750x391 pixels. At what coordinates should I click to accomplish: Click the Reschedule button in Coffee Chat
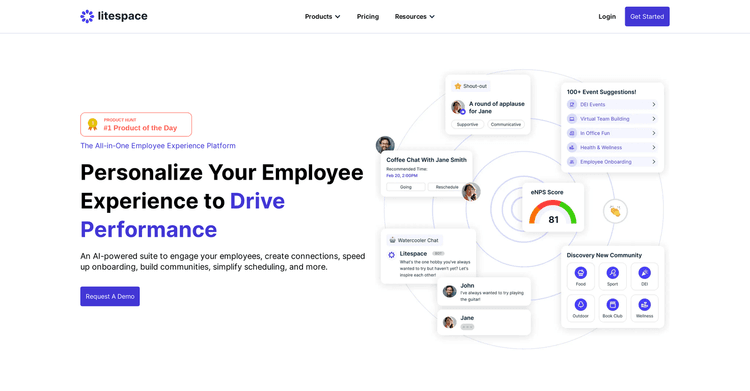(x=447, y=187)
